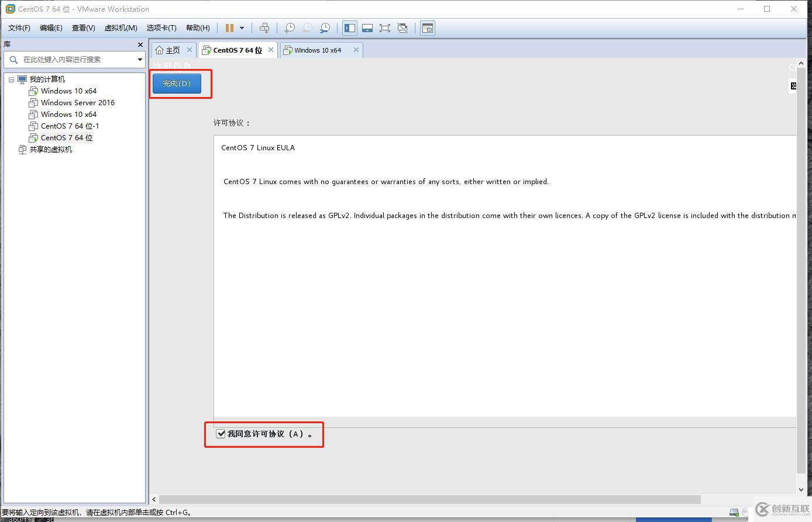Uncheck 我同意许可协议(A) checkbox
This screenshot has width=812, height=522.
(221, 434)
